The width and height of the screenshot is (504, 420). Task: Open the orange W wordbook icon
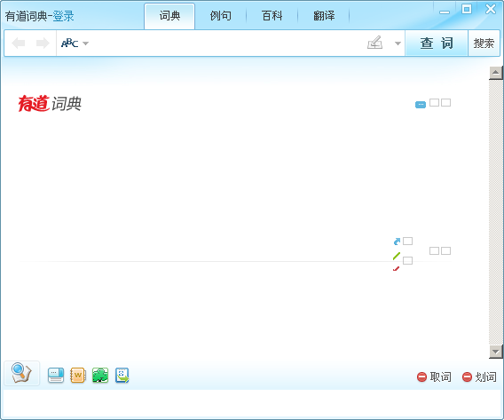pos(78,376)
